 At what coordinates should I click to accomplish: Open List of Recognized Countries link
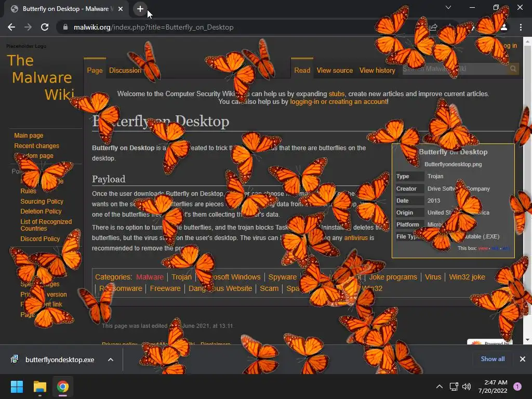[46, 225]
